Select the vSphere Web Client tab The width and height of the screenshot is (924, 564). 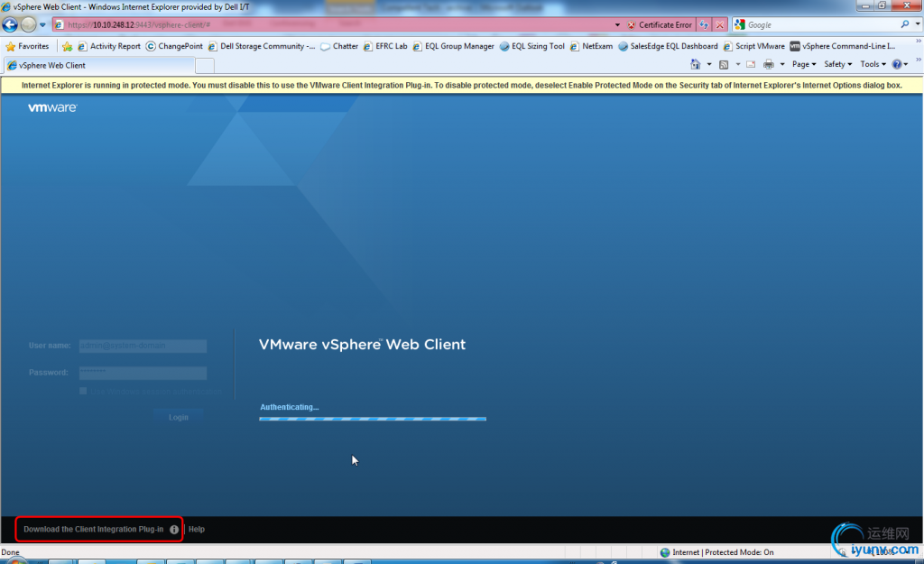(97, 65)
